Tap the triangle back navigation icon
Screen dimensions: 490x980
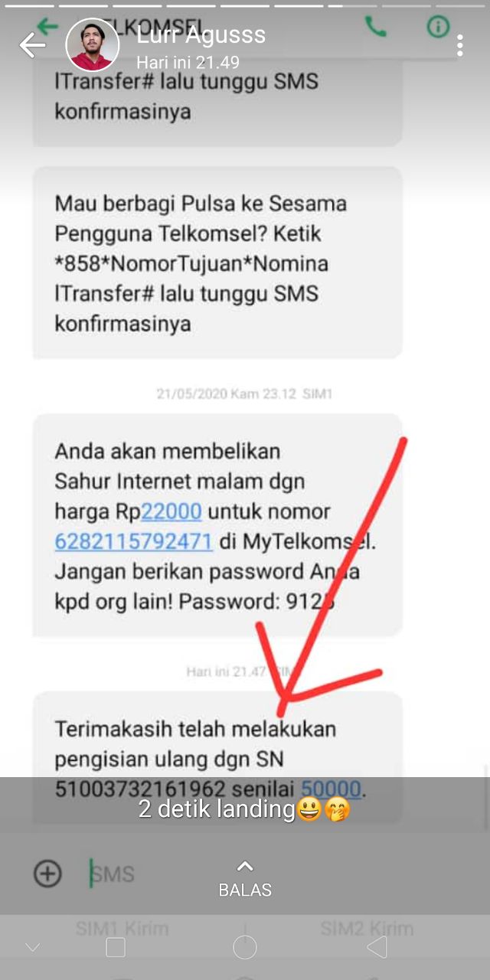point(377,947)
